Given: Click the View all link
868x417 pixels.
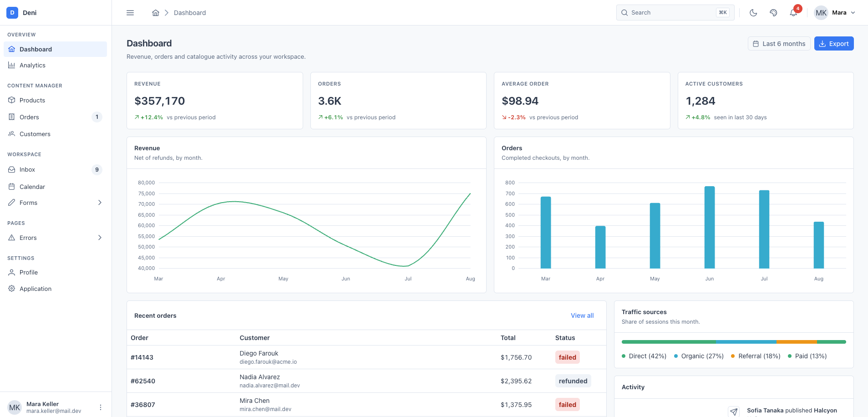Looking at the screenshot, I should coord(582,315).
